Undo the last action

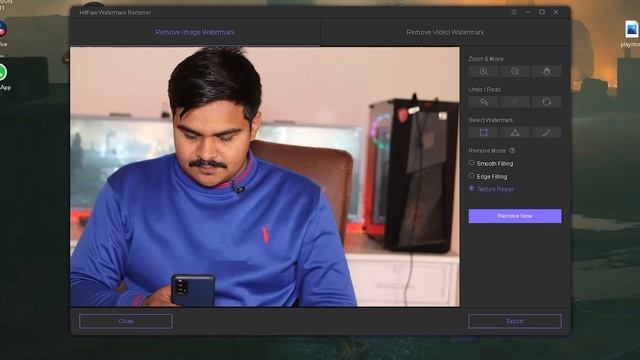tap(483, 102)
